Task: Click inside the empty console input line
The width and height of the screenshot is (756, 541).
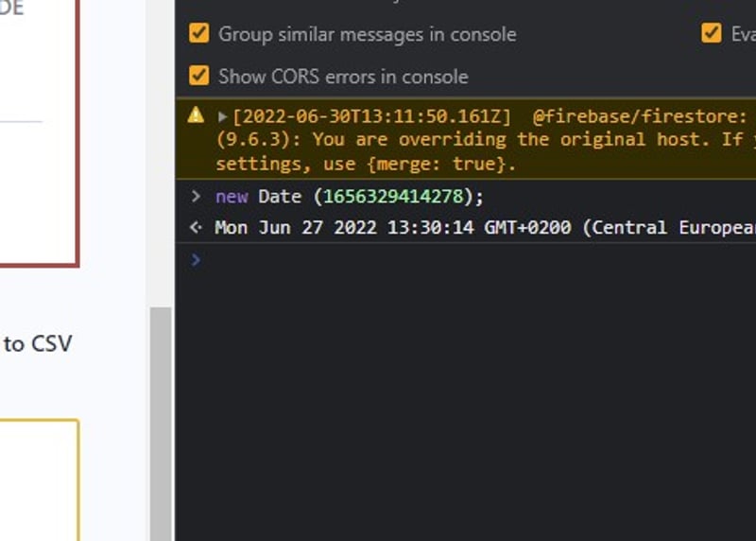Action: pyautogui.click(x=472, y=259)
